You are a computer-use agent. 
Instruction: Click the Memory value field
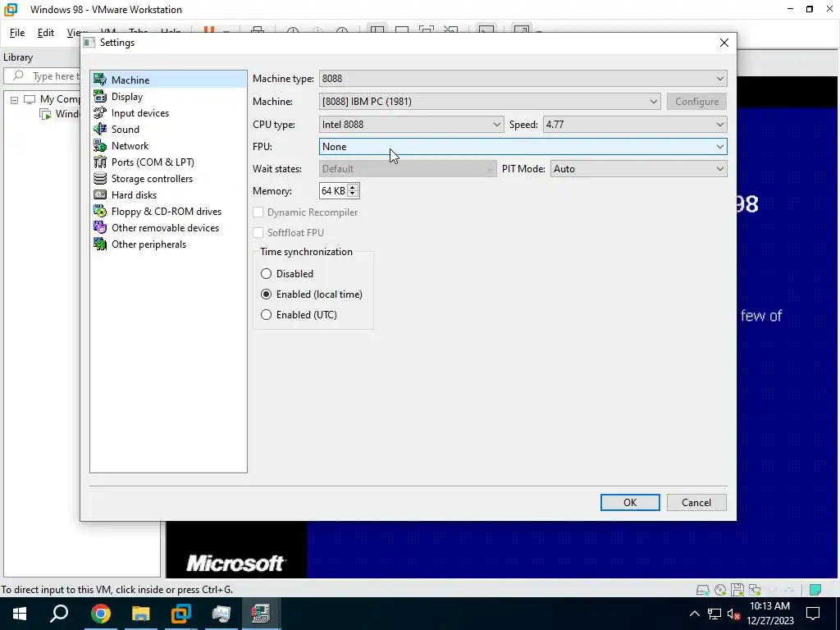333,190
